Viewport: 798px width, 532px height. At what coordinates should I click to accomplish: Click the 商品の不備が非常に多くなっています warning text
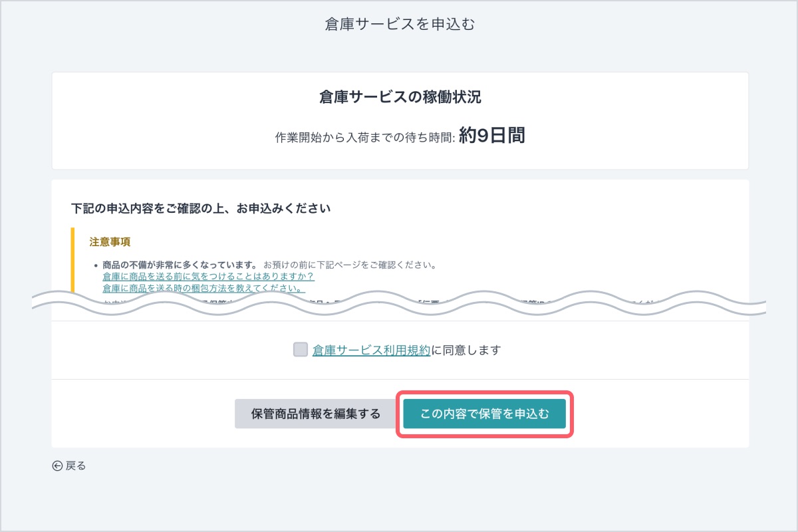[x=180, y=265]
